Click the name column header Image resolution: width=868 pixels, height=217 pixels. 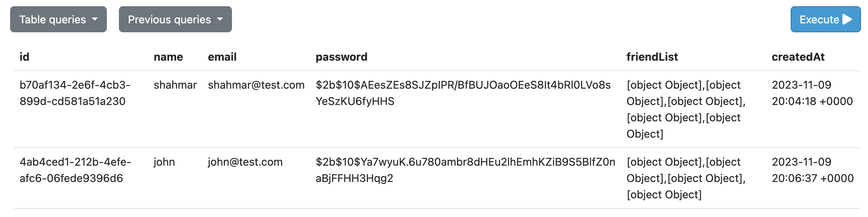[x=168, y=57]
